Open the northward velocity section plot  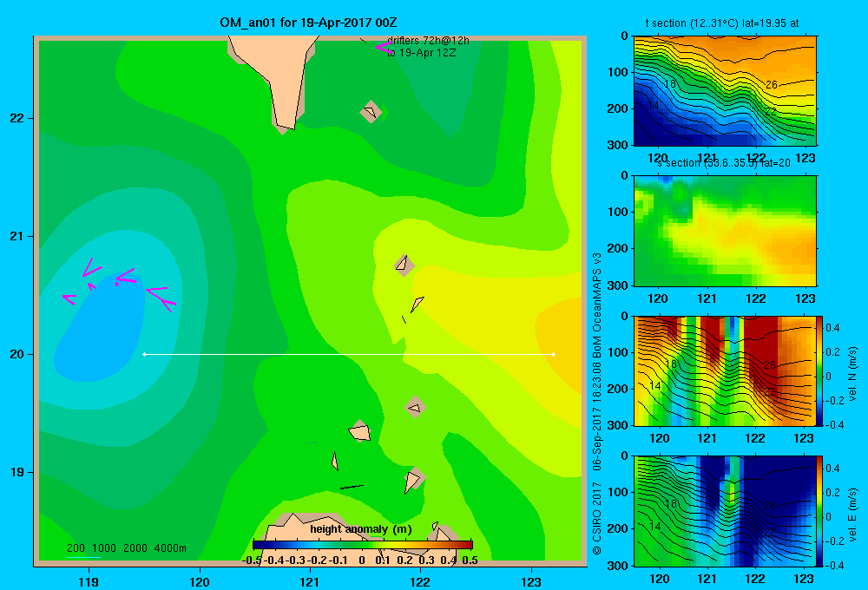(725, 370)
